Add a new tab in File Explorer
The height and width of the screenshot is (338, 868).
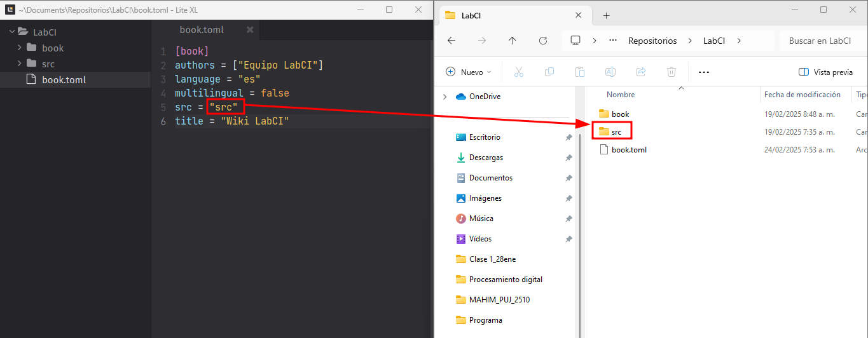click(x=606, y=15)
